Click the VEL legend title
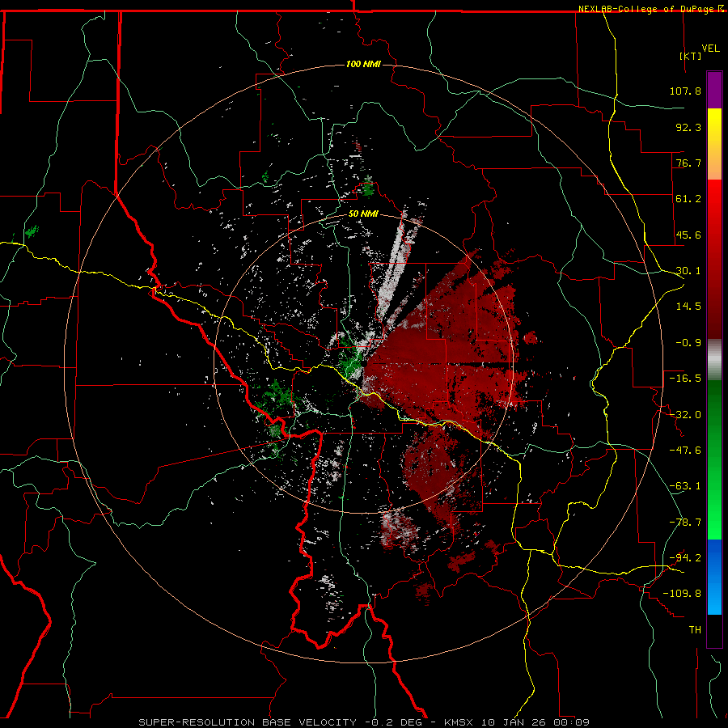This screenshot has width=728, height=728. pos(710,49)
